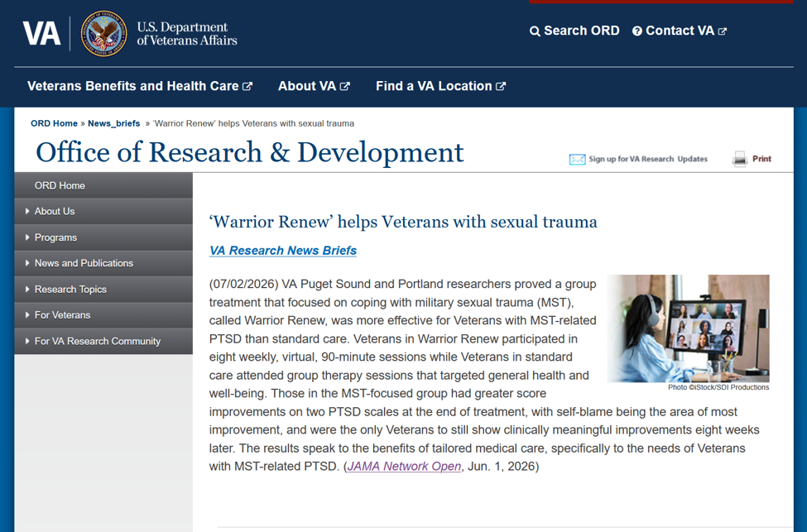Open News and Publications menu item
807x532 pixels.
tap(103, 263)
